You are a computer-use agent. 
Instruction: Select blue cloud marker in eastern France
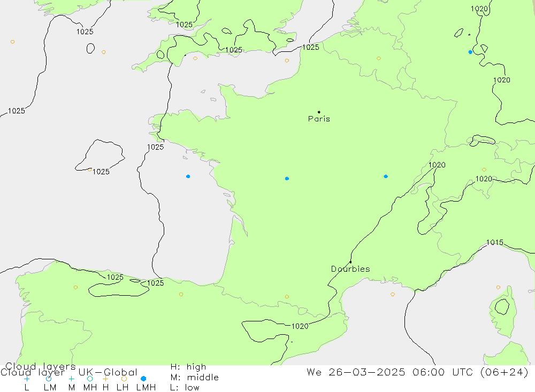tap(386, 176)
